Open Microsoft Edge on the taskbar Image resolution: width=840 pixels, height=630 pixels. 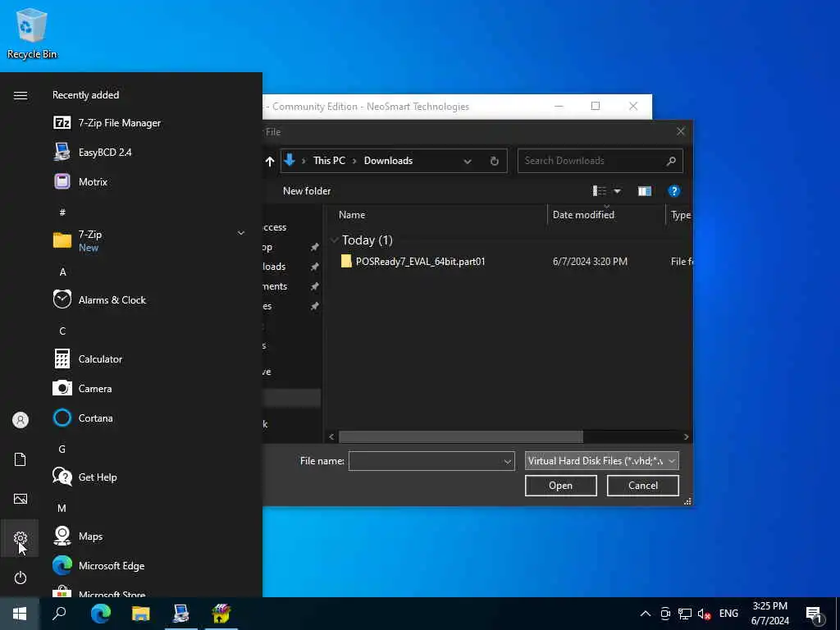pos(100,614)
